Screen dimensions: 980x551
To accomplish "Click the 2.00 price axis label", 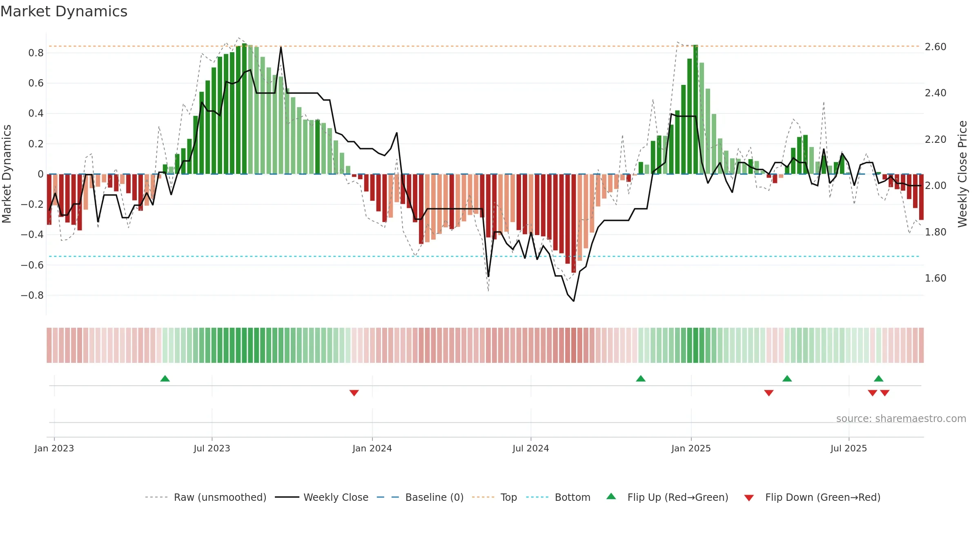I will click(x=935, y=186).
